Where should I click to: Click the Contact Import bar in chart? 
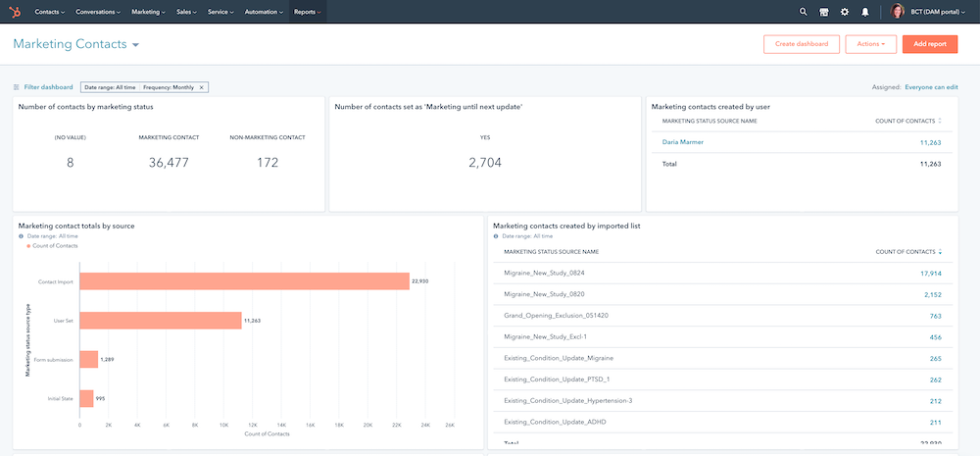pos(244,281)
